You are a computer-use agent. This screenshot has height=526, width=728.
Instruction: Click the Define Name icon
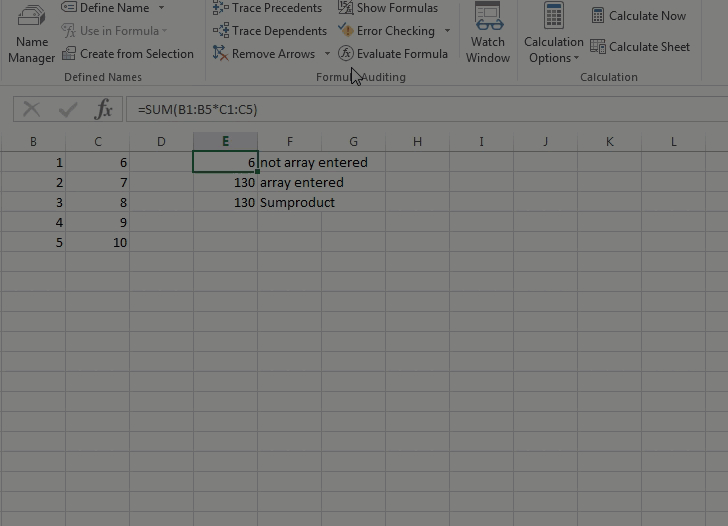coord(69,7)
